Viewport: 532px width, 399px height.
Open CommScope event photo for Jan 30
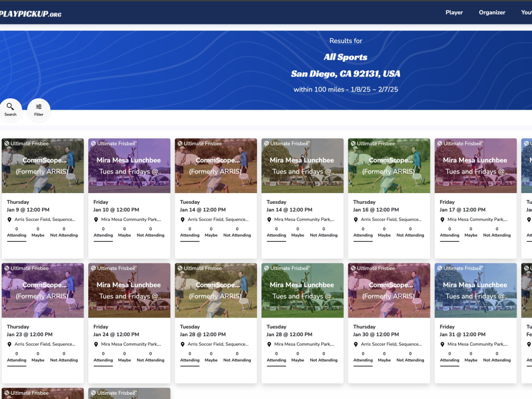click(389, 290)
